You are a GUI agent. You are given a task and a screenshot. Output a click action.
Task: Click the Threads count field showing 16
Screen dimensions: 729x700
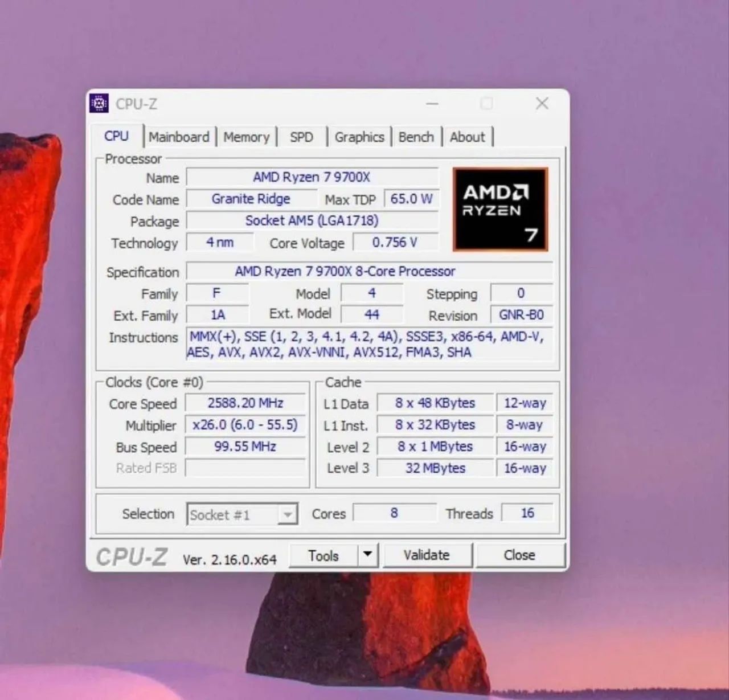[x=527, y=513]
